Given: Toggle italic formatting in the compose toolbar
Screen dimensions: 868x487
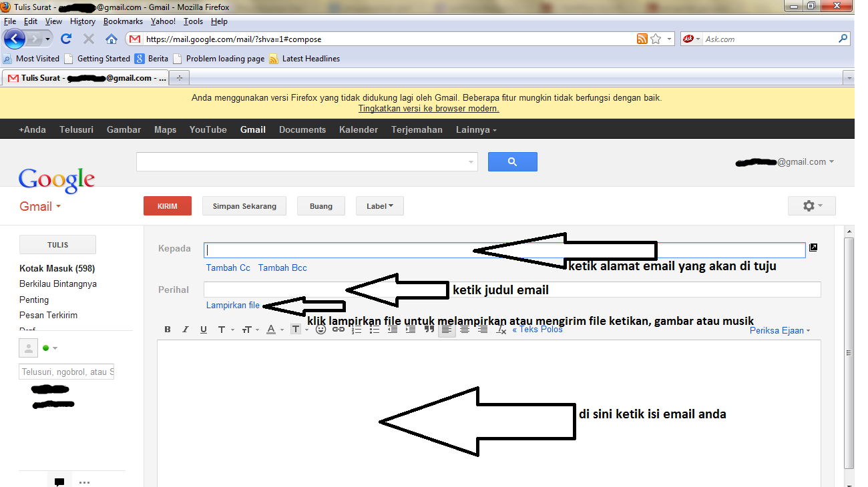Looking at the screenshot, I should click(x=186, y=330).
